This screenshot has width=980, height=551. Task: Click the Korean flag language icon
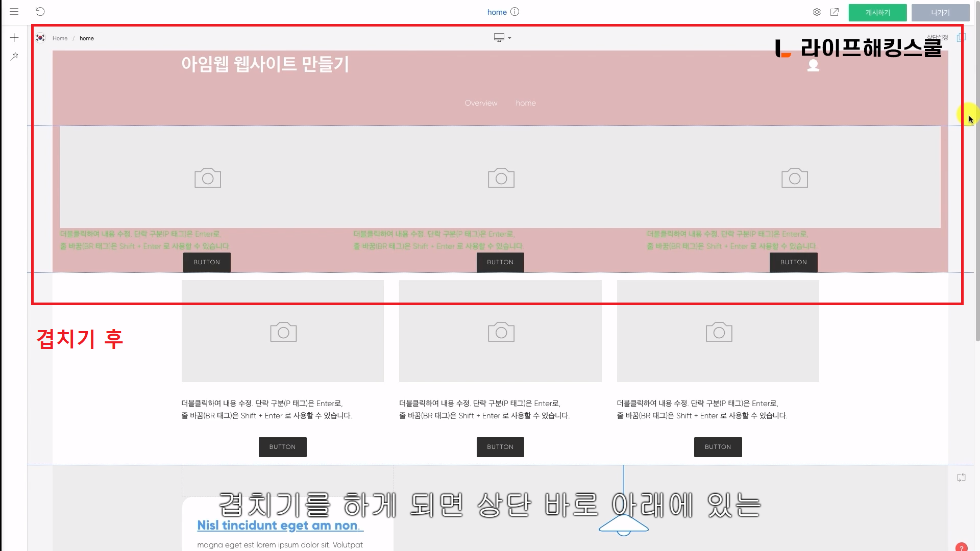pyautogui.click(x=40, y=38)
